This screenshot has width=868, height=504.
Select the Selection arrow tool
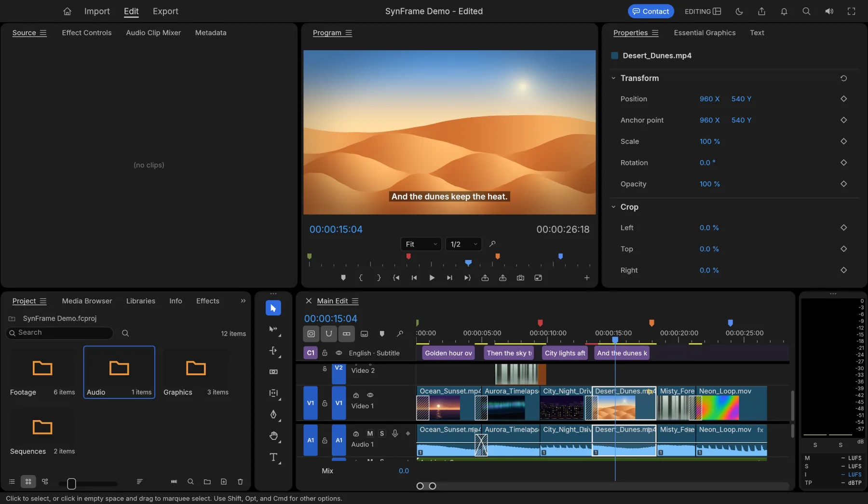[273, 308]
